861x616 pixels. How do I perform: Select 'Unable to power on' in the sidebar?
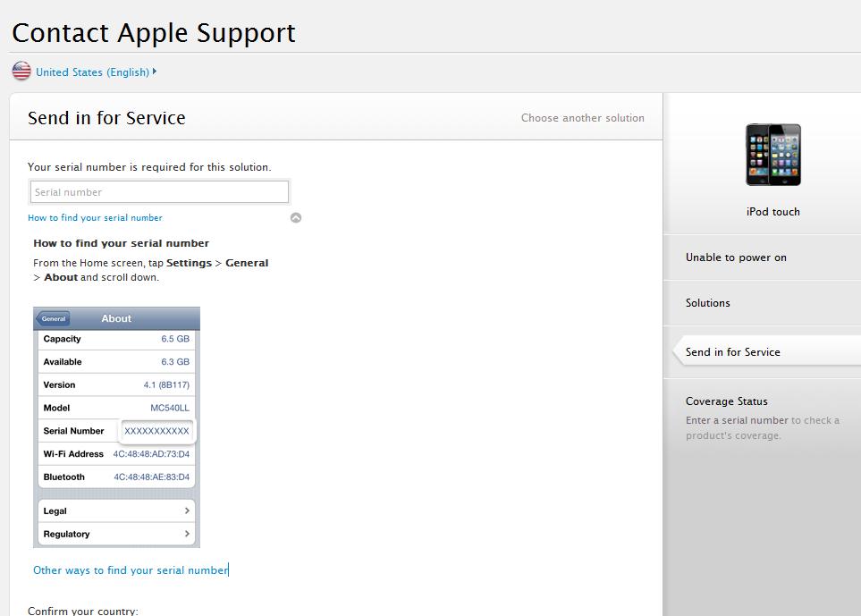tap(736, 257)
